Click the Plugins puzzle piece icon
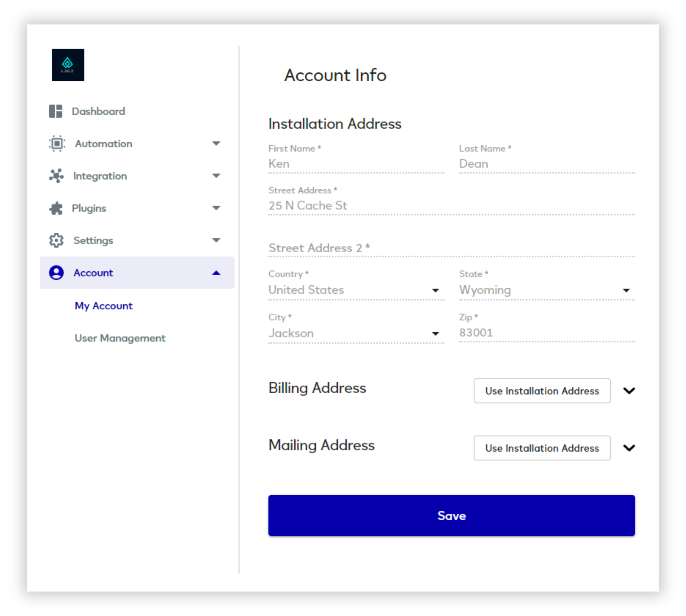 coord(56,208)
